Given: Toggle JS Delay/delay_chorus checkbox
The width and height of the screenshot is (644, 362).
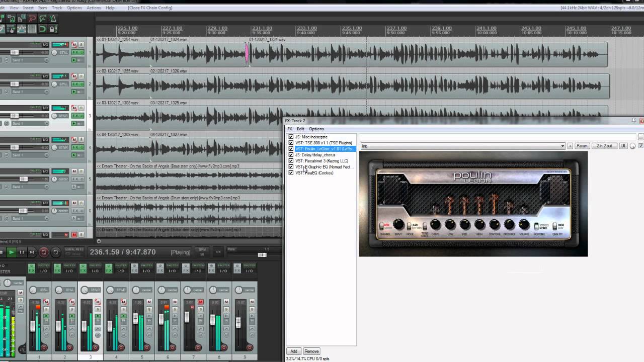Looking at the screenshot, I should tap(291, 155).
